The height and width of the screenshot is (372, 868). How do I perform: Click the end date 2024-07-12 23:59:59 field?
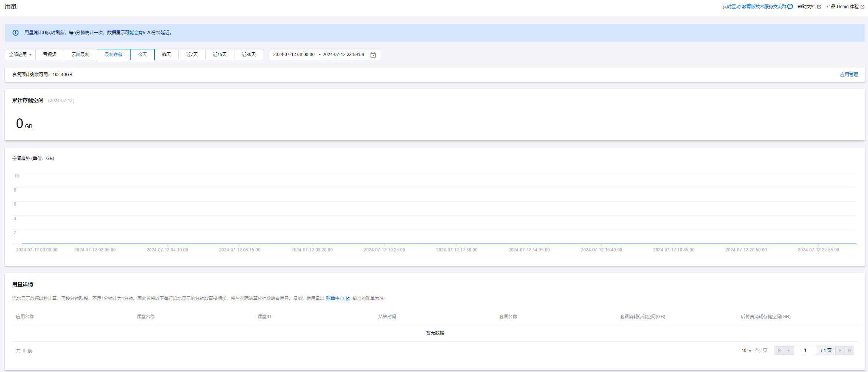(x=343, y=55)
